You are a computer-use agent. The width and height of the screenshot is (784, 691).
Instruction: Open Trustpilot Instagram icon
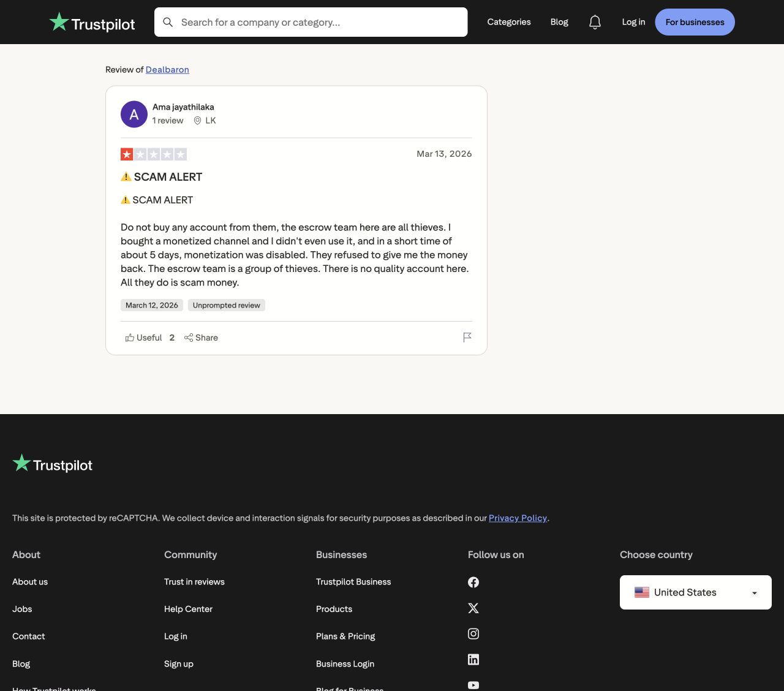pyautogui.click(x=473, y=633)
